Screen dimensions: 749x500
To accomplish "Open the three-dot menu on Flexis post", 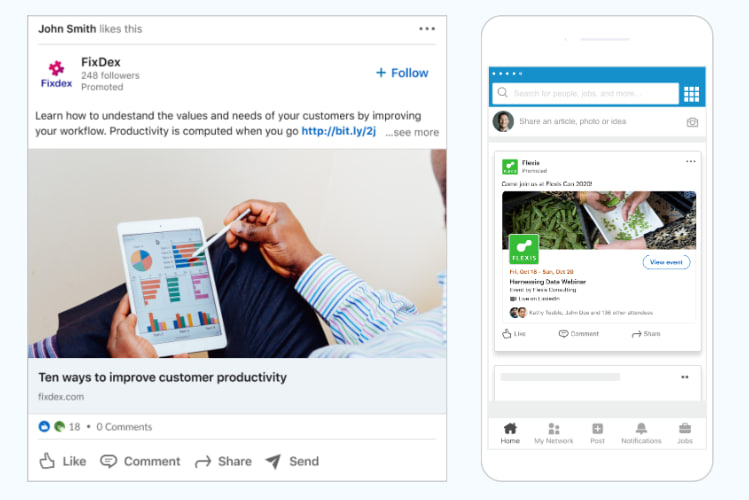I will pyautogui.click(x=690, y=161).
